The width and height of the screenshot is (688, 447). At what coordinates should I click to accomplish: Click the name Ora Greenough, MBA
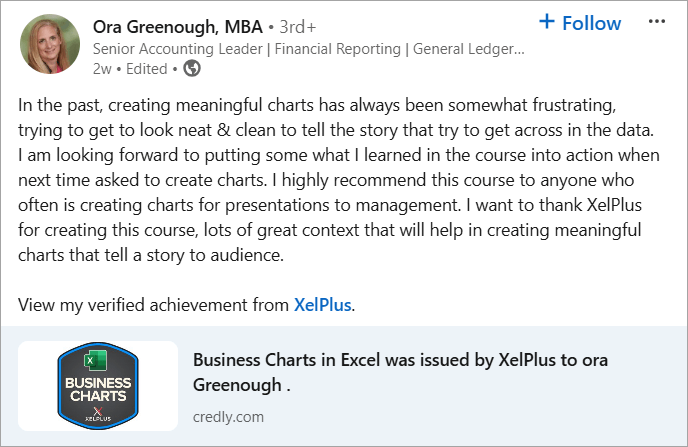178,27
